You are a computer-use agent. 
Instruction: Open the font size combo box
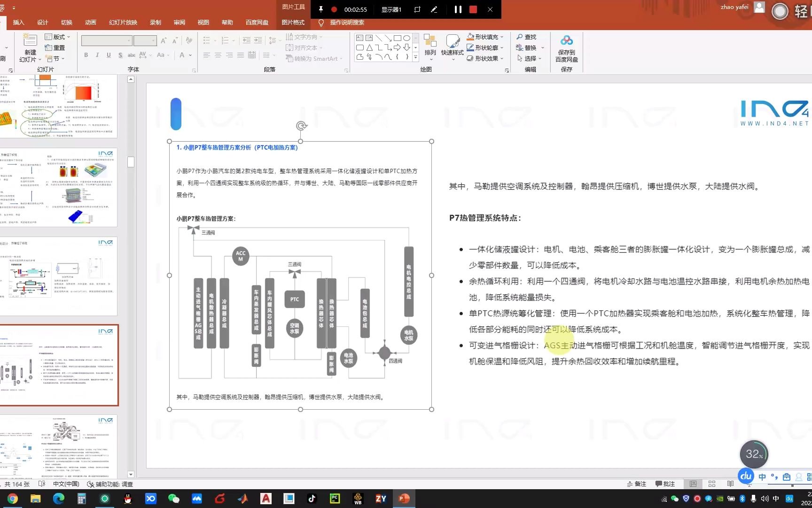[x=145, y=41]
